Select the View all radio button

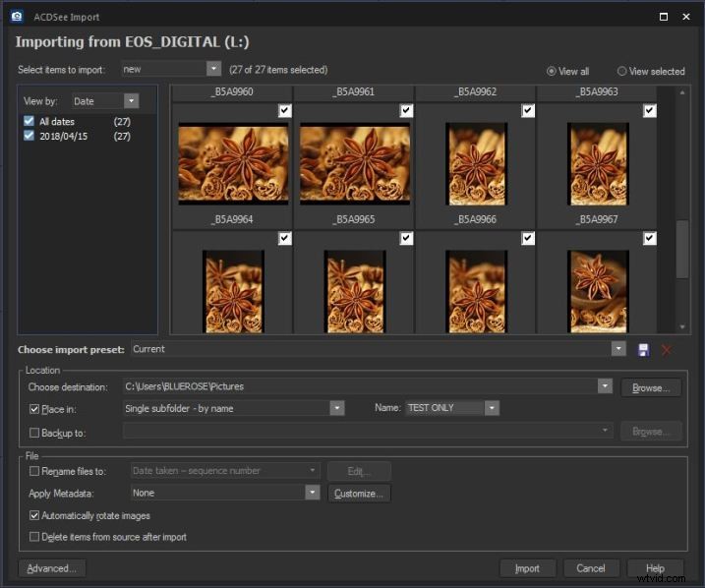(x=551, y=71)
